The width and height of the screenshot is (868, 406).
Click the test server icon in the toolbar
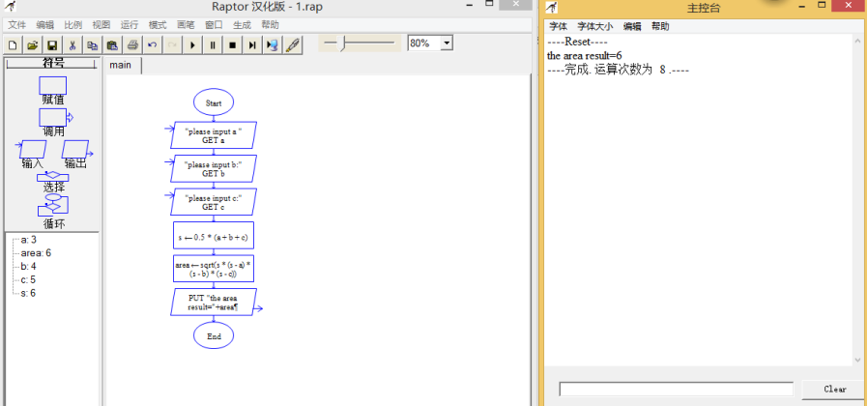coord(273,44)
